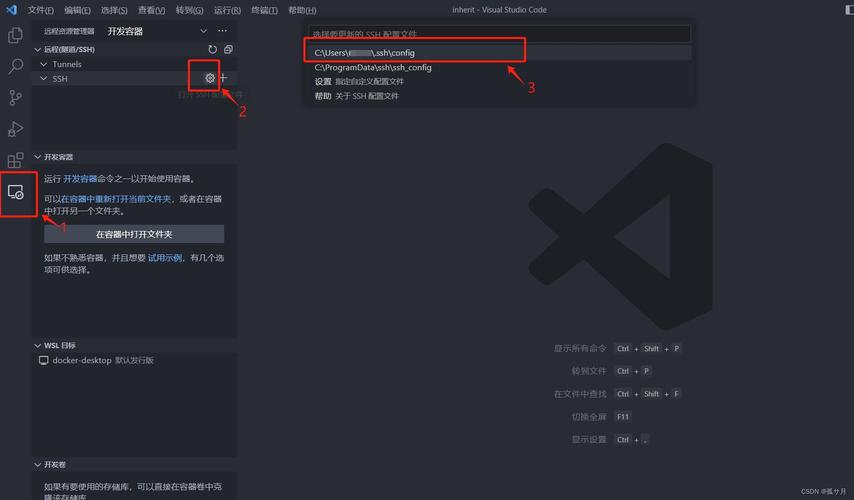Open the Extensions view
This screenshot has width=854, height=500.
[15, 160]
